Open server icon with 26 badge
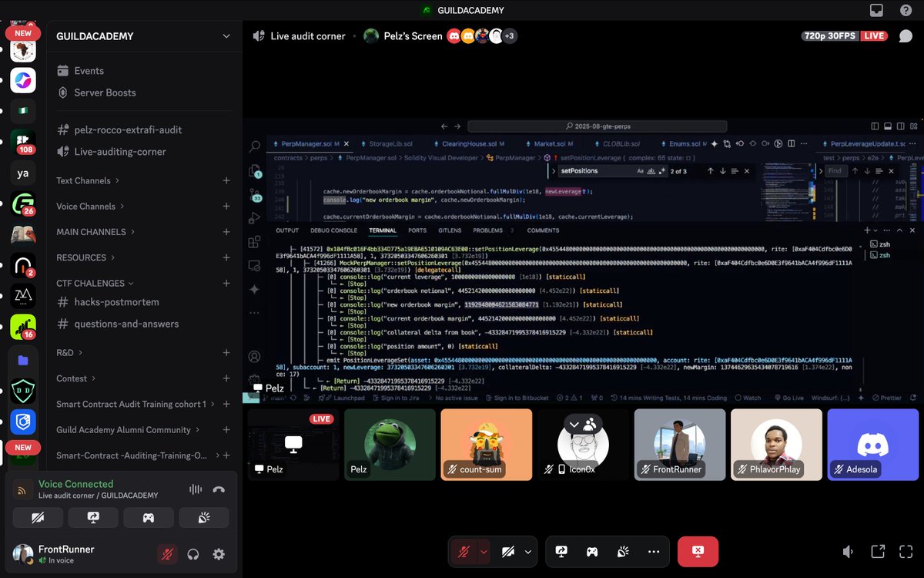Screen dimensions: 924x578 23,203
